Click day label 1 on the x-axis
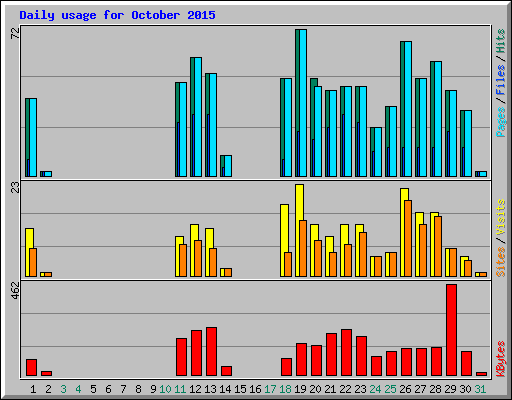This screenshot has height=400, width=512. pyautogui.click(x=33, y=389)
